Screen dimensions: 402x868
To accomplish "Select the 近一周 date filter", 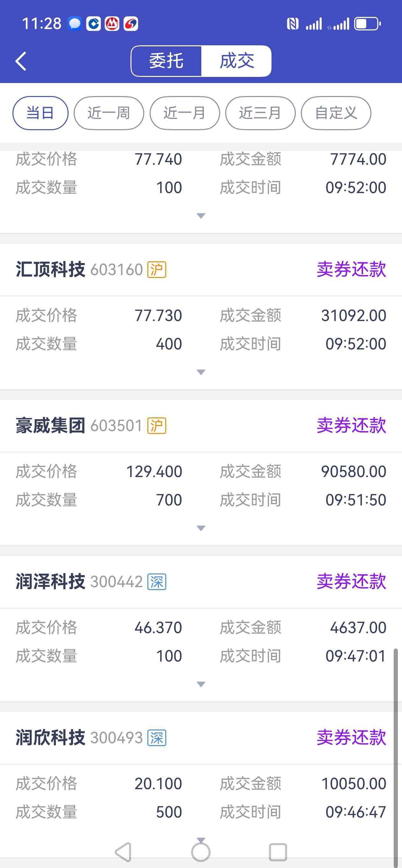I will 109,113.
